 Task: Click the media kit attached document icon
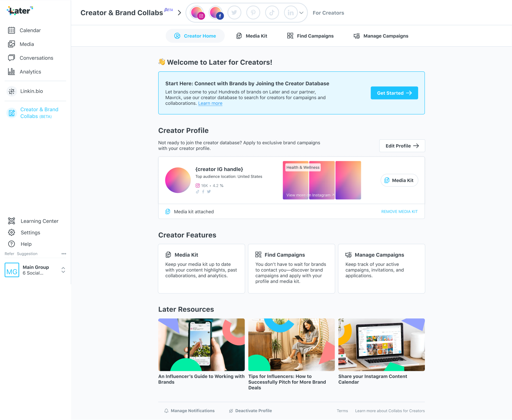click(x=168, y=211)
